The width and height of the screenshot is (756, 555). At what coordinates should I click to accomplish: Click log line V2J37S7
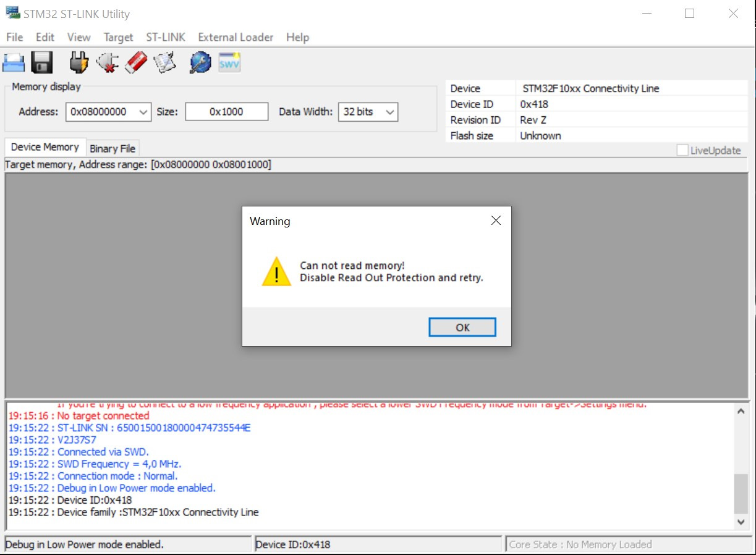(x=53, y=440)
